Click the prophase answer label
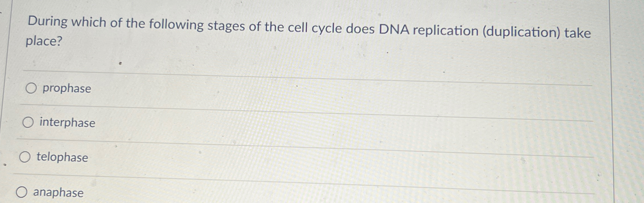 click(66, 89)
